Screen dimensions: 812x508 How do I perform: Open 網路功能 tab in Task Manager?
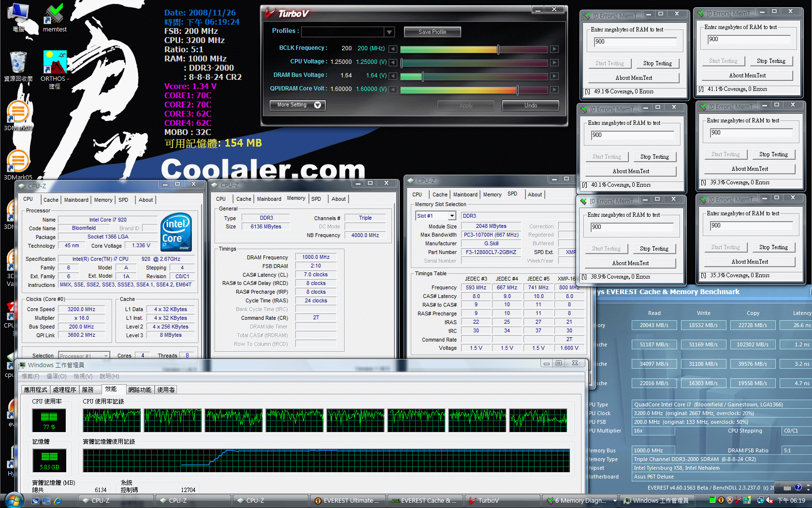(140, 389)
